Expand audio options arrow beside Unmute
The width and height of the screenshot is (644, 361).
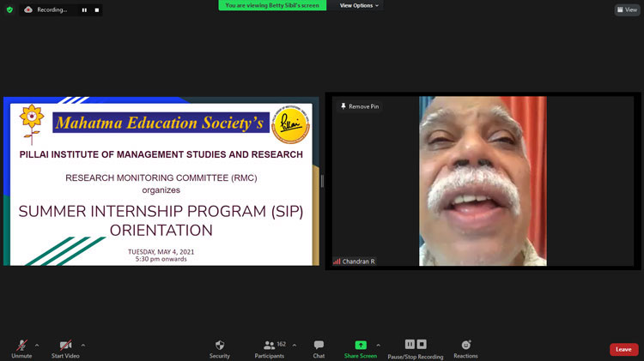click(37, 345)
